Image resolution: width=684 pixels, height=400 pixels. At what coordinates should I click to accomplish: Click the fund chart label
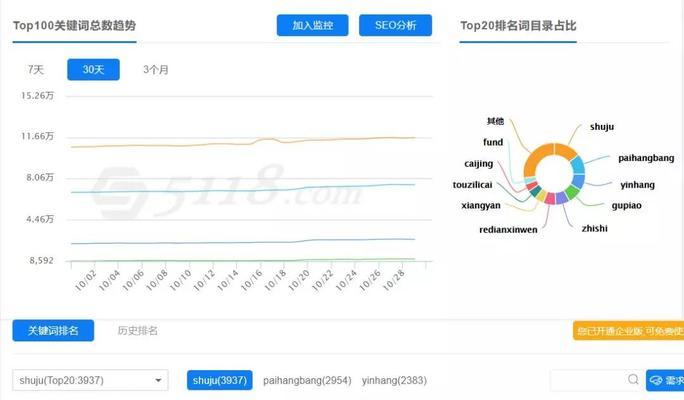(493, 142)
